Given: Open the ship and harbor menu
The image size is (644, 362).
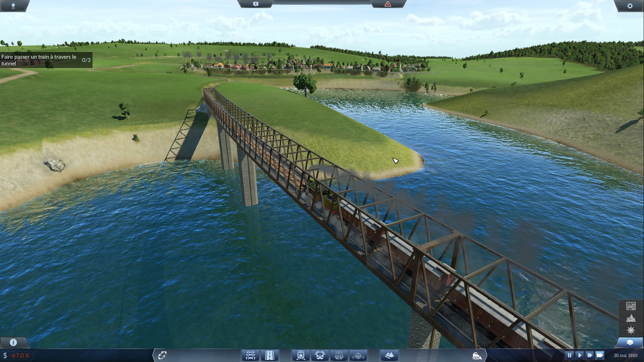Looking at the screenshot, I should (339, 355).
